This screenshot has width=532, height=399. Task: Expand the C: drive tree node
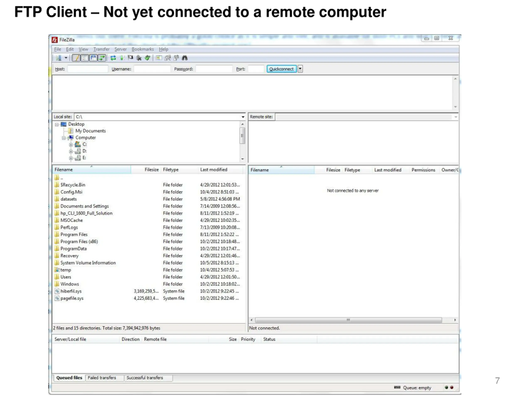pos(71,145)
